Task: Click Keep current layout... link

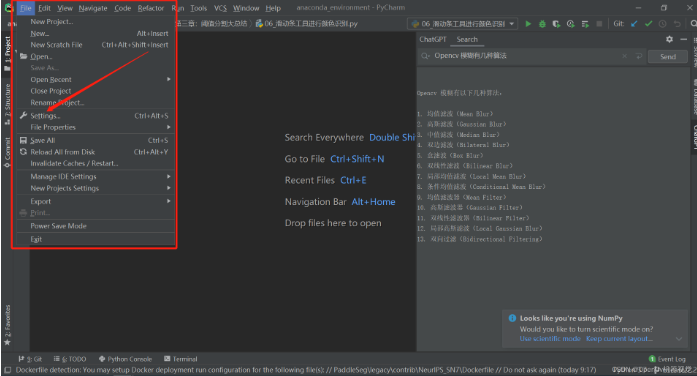Action: pyautogui.click(x=619, y=339)
